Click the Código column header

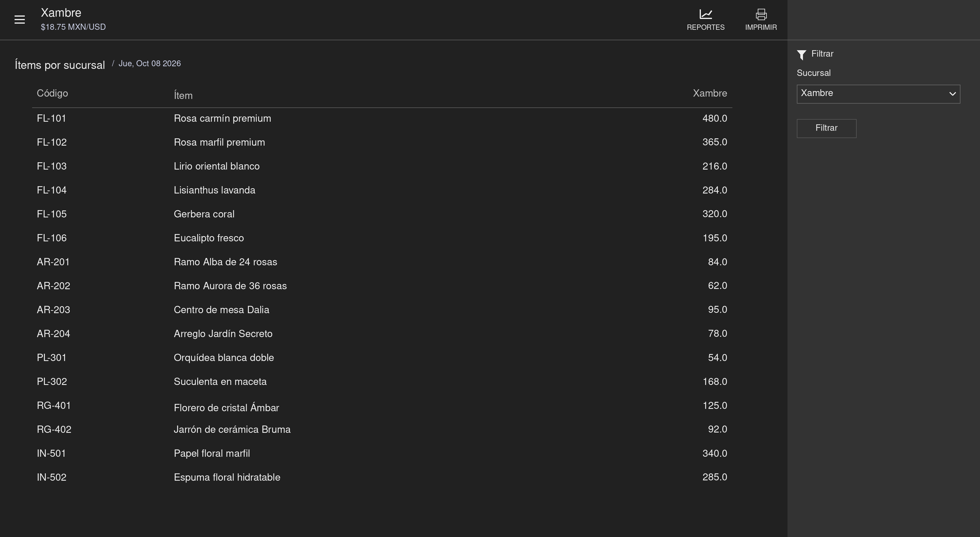coord(52,93)
